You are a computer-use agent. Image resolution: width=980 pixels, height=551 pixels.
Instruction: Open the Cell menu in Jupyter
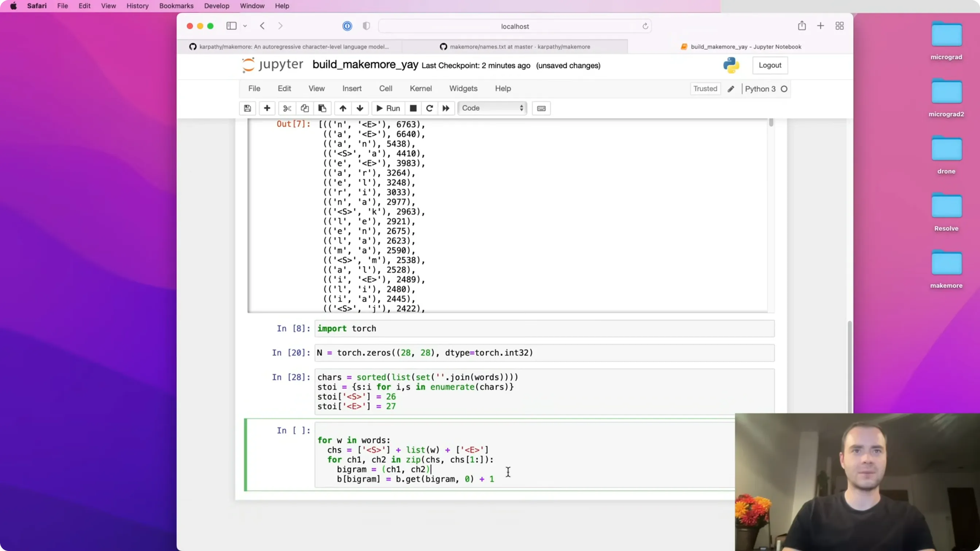(x=385, y=89)
